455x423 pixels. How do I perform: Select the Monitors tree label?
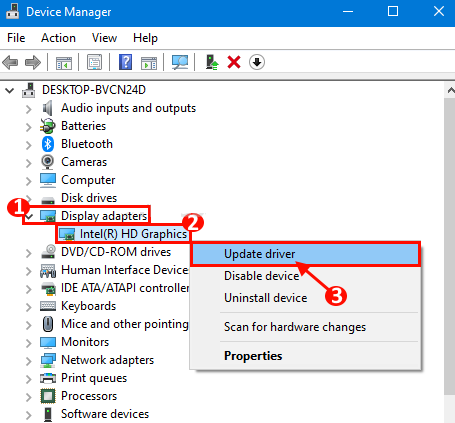click(85, 342)
